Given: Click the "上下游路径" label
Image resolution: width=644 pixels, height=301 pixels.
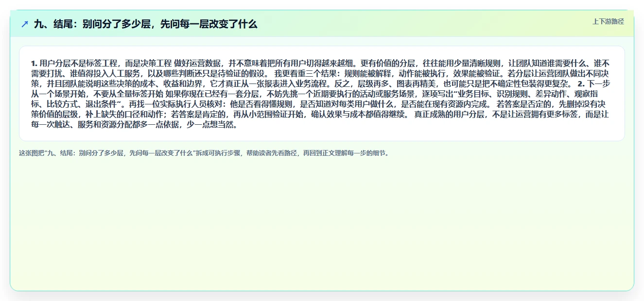Looking at the screenshot, I should click(608, 22).
